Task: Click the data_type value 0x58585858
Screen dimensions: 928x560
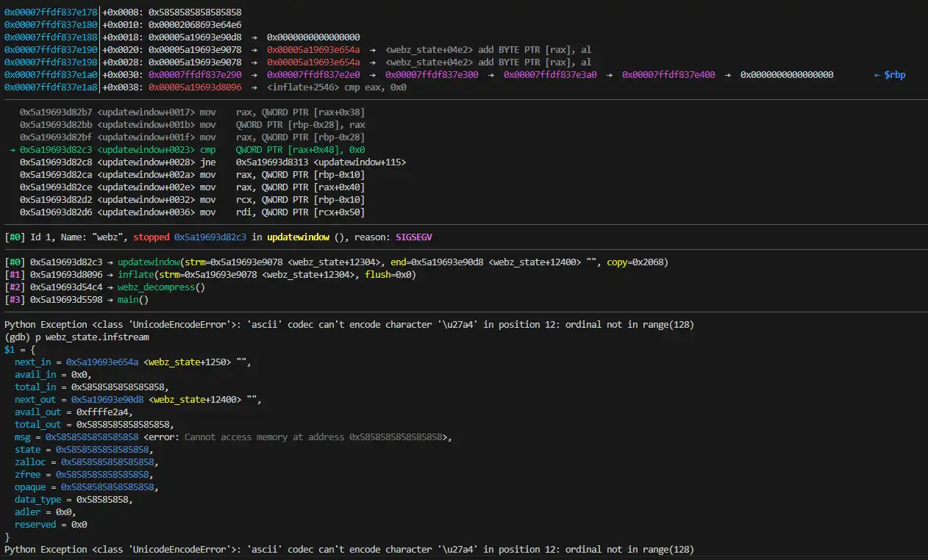Action: point(104,500)
